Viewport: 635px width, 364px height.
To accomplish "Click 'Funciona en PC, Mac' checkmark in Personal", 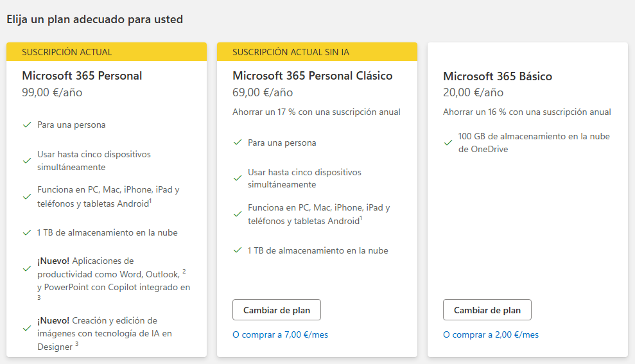I will coord(27,197).
